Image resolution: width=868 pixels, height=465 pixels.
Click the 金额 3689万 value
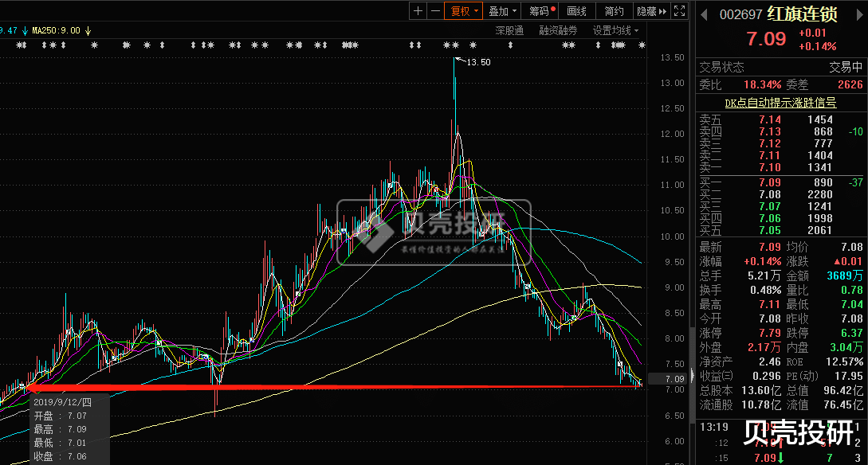tap(845, 276)
